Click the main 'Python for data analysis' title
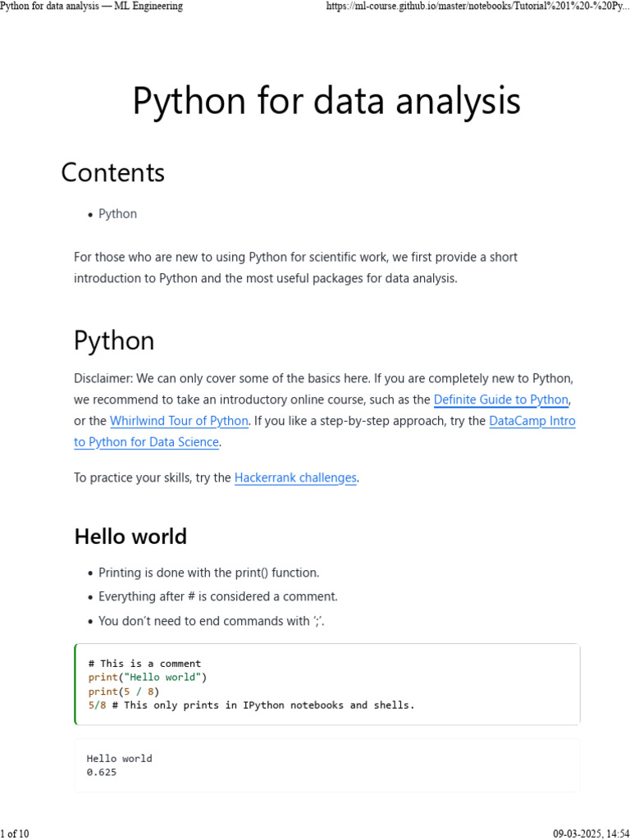Viewport: 630px width, 840px height. pos(326,102)
